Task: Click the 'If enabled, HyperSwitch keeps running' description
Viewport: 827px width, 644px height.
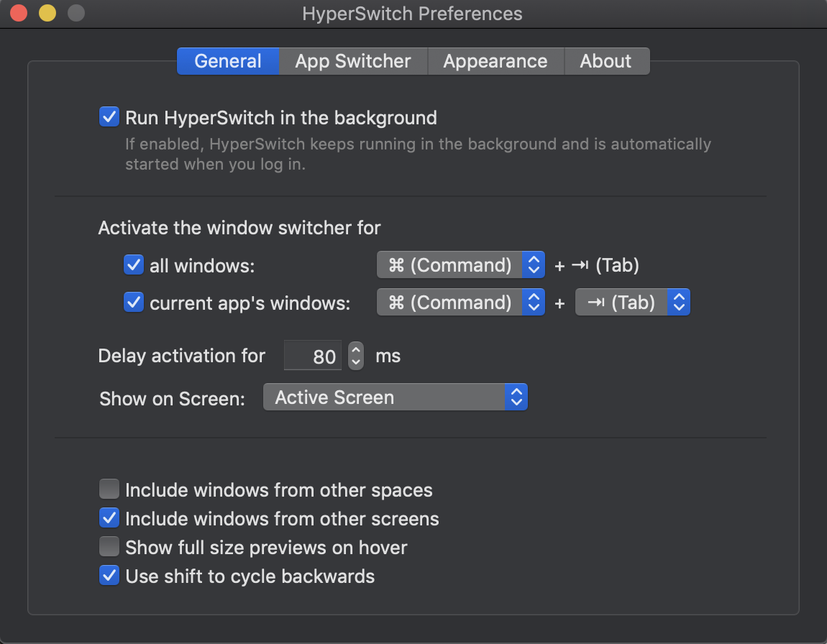Action: (x=419, y=154)
